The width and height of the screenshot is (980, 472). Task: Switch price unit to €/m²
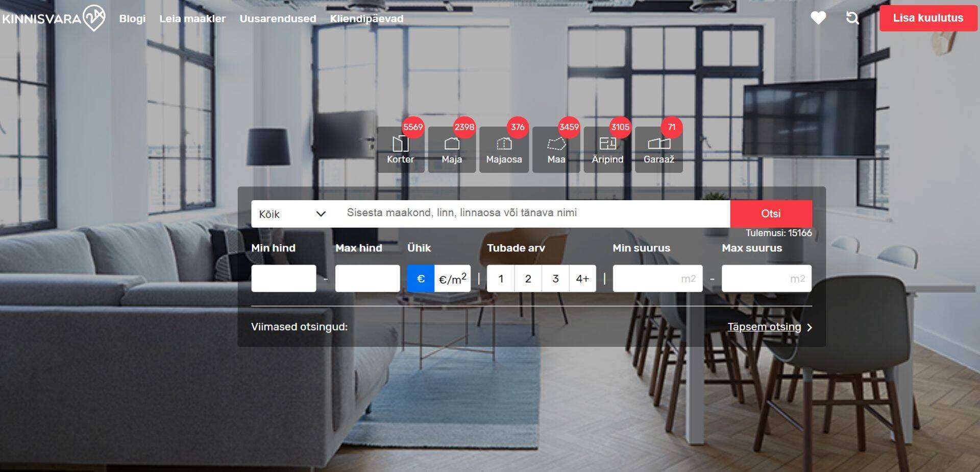point(452,278)
